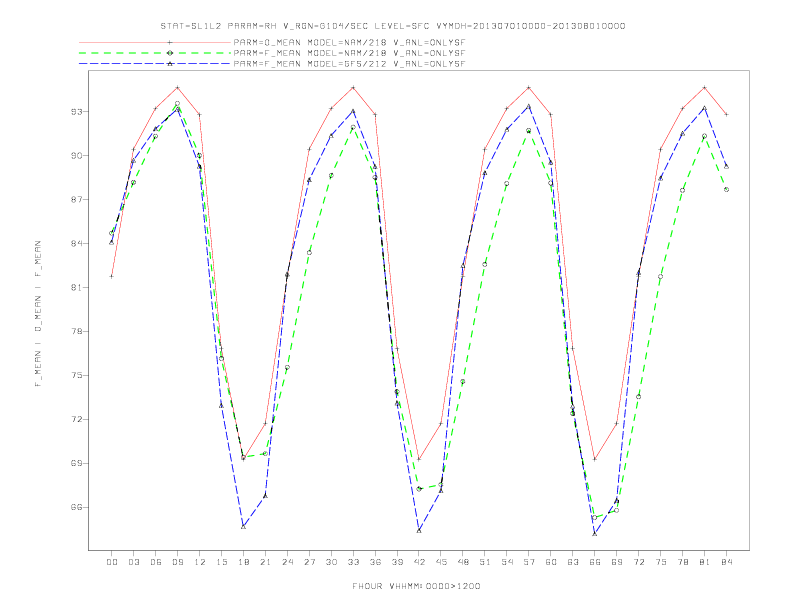
Task: Click the y-axis tick value 75
Action: click(x=76, y=375)
